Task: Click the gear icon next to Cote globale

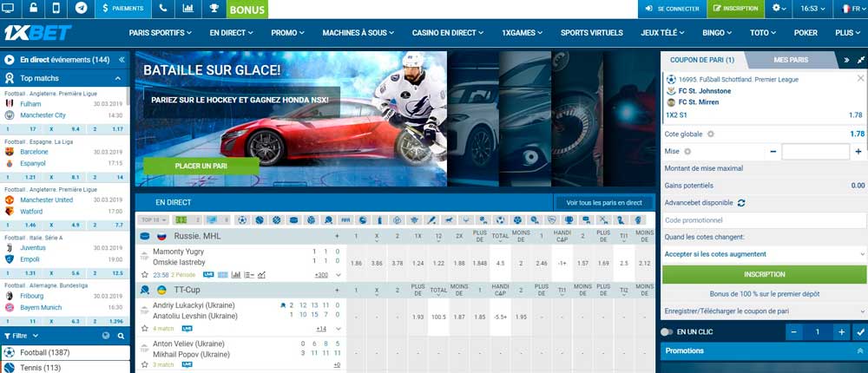Action: click(711, 134)
